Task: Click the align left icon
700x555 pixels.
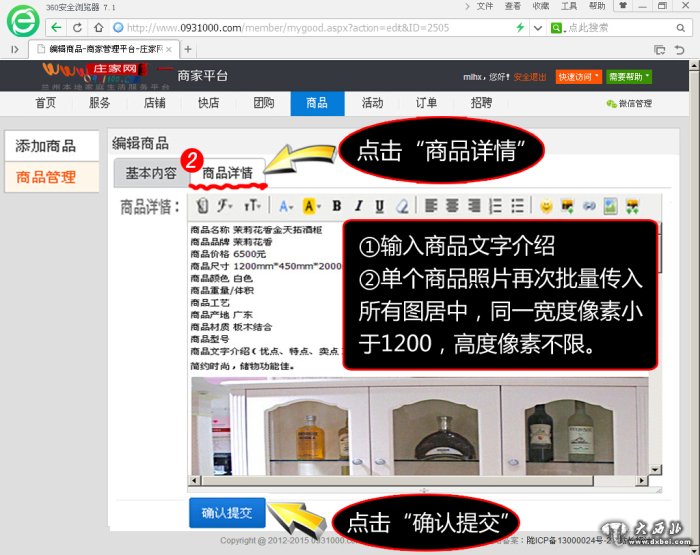Action: [430, 206]
